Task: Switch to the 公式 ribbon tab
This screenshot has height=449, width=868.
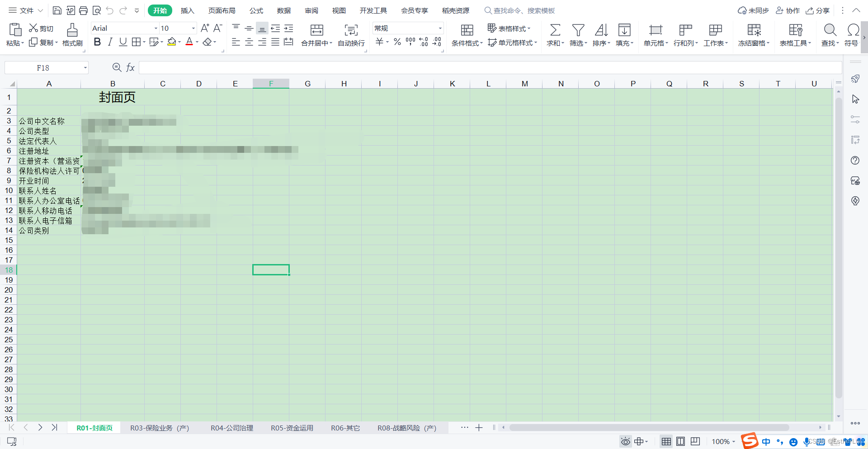Action: tap(256, 10)
